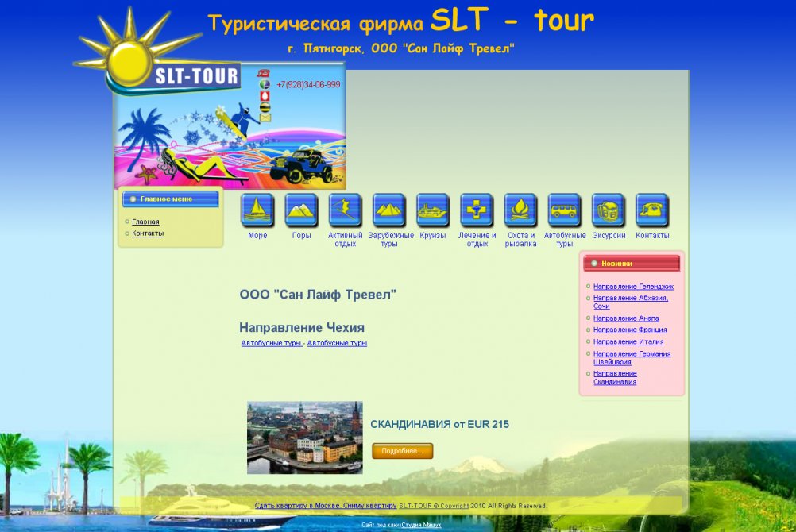Open the Направление Геленджик link

click(x=633, y=286)
